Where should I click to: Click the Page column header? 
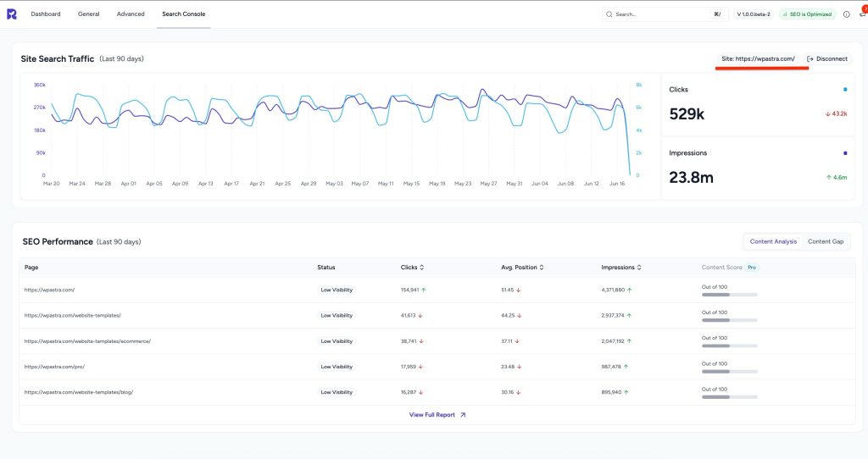click(x=31, y=268)
